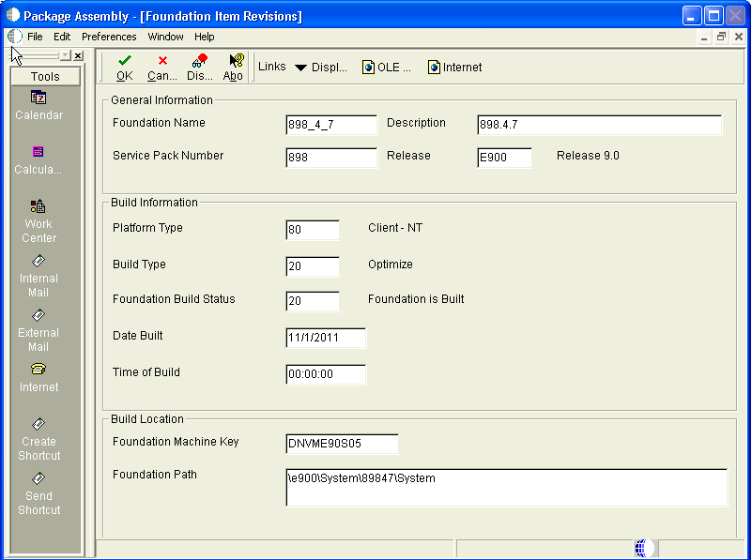Click the About toolbar icon
752x560 pixels.
[237, 60]
